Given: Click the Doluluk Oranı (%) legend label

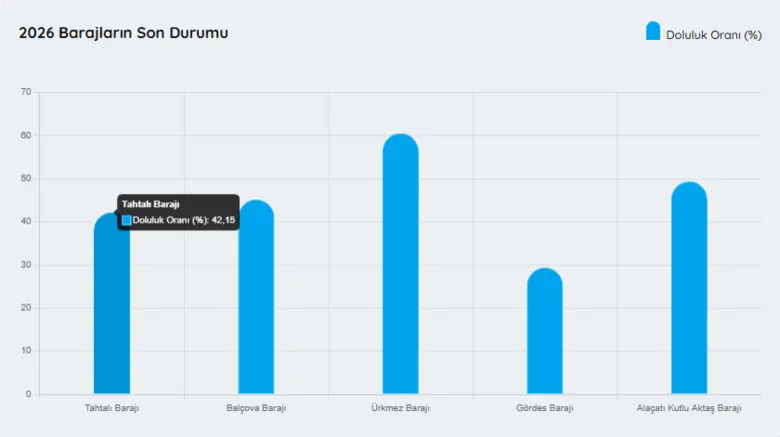Looking at the screenshot, I should tap(714, 35).
